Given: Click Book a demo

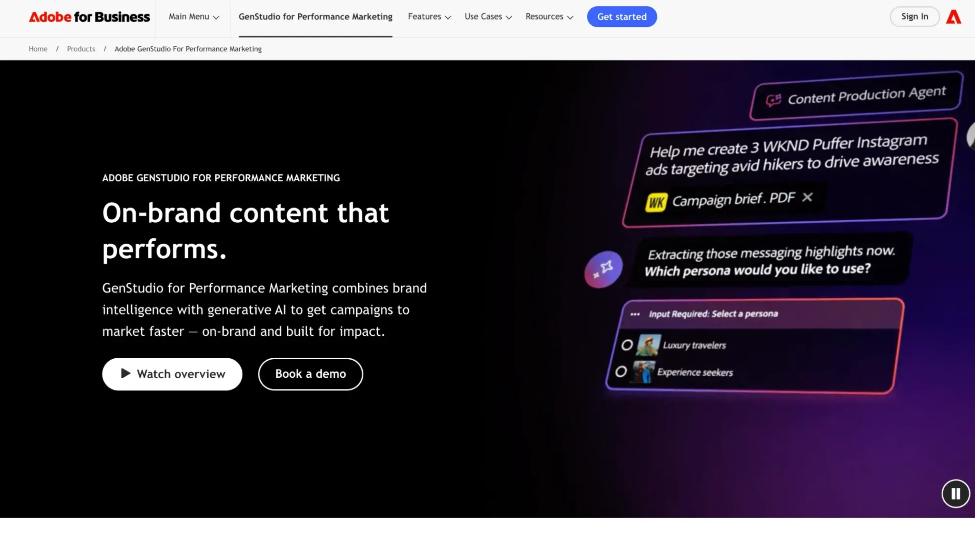Looking at the screenshot, I should (310, 374).
